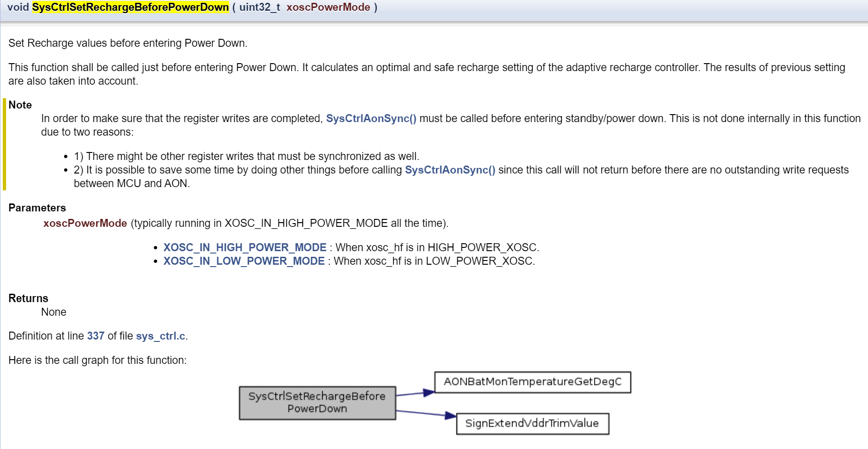Click AONBatMonTemperatureGetDegC call graph node
This screenshot has width=868, height=449.
point(533,382)
